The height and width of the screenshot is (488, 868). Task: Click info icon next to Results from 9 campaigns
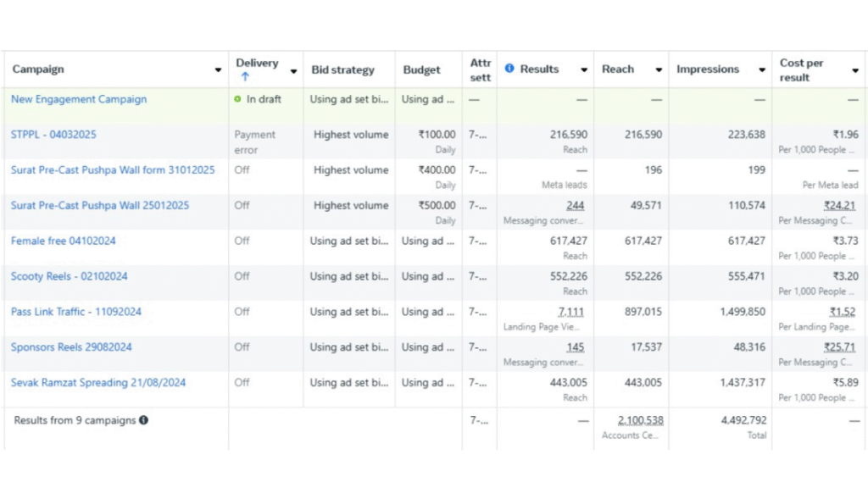[x=144, y=420]
